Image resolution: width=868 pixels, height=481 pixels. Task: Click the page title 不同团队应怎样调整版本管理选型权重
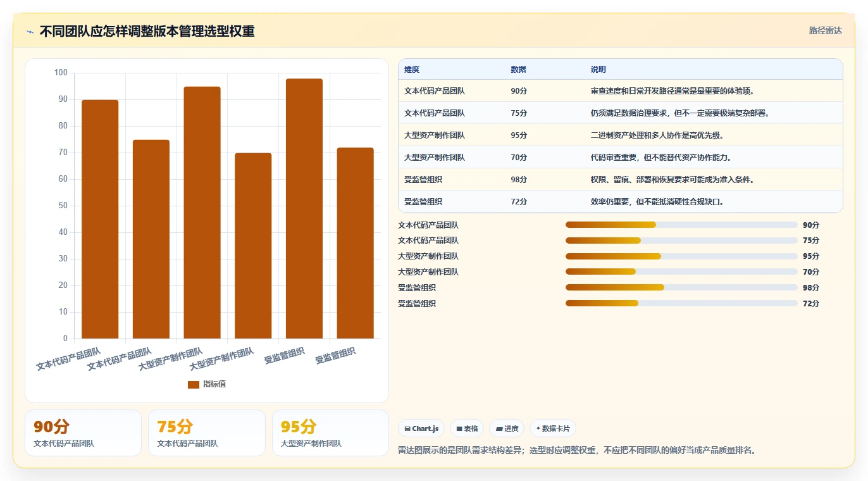(x=147, y=32)
